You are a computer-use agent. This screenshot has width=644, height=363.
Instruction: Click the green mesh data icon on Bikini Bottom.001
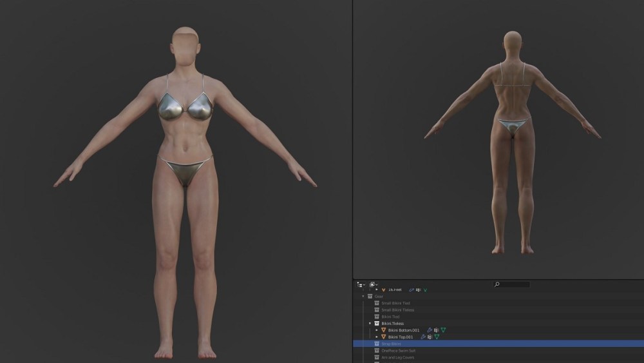pos(443,330)
